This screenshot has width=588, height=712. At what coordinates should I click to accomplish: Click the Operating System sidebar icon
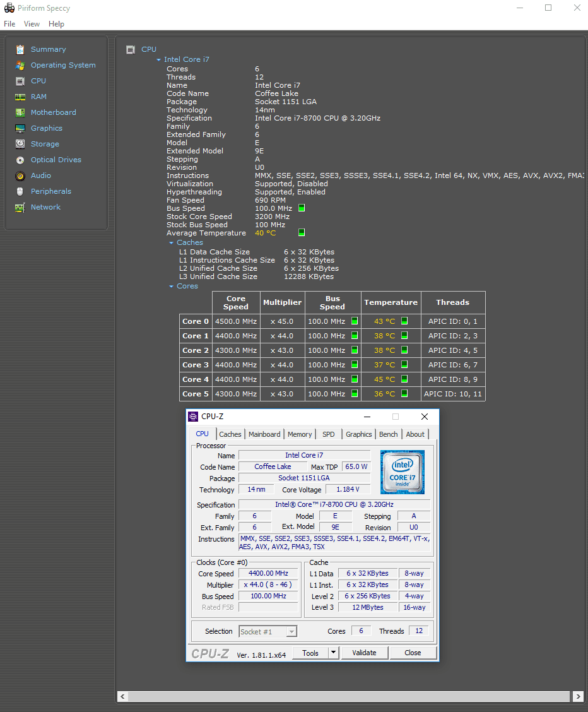20,66
